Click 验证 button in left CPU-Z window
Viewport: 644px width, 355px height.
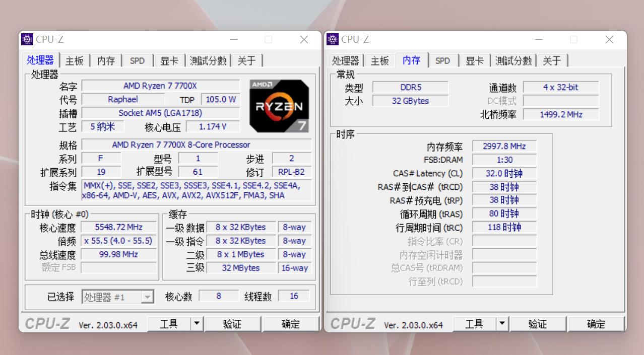click(x=232, y=324)
